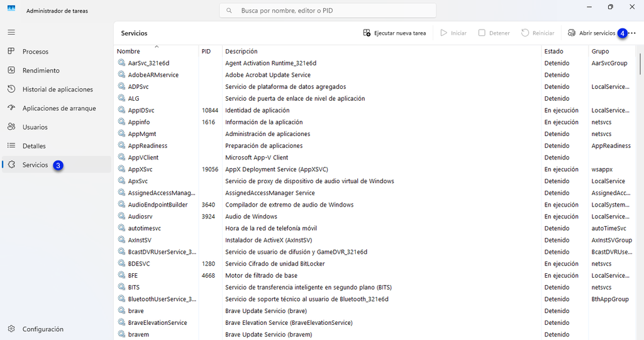The image size is (644, 340).
Task: Click the Audiosrv service icon
Action: [121, 216]
